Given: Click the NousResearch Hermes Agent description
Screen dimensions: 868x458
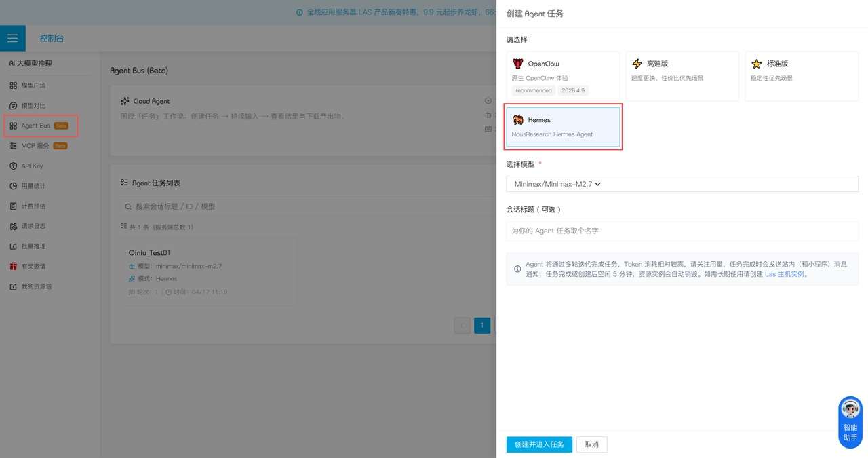Looking at the screenshot, I should point(552,134).
